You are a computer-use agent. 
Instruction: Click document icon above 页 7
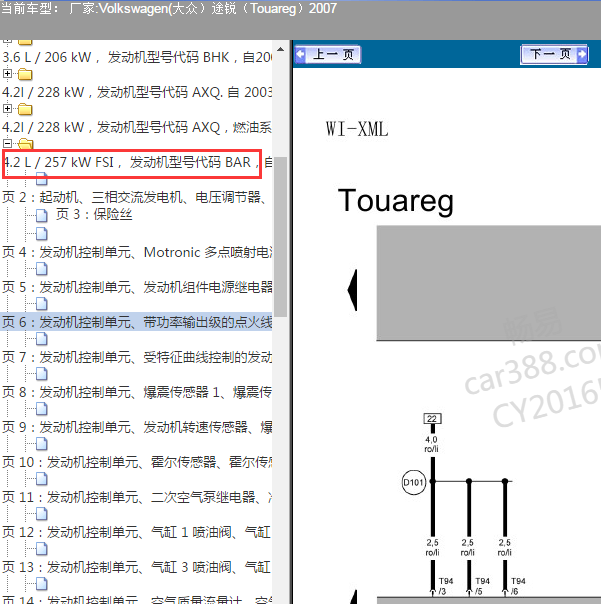point(42,339)
